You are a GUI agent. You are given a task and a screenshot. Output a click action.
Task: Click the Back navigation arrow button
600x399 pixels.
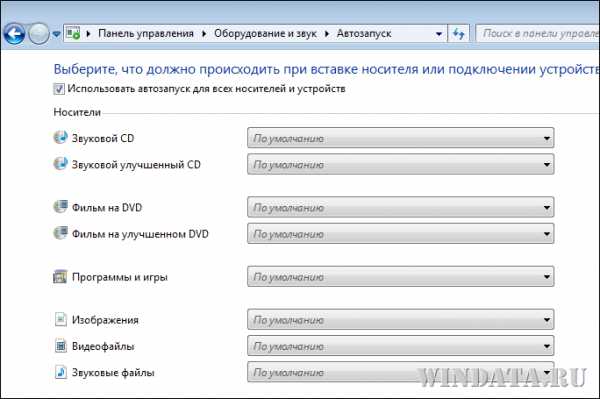pyautogui.click(x=14, y=34)
